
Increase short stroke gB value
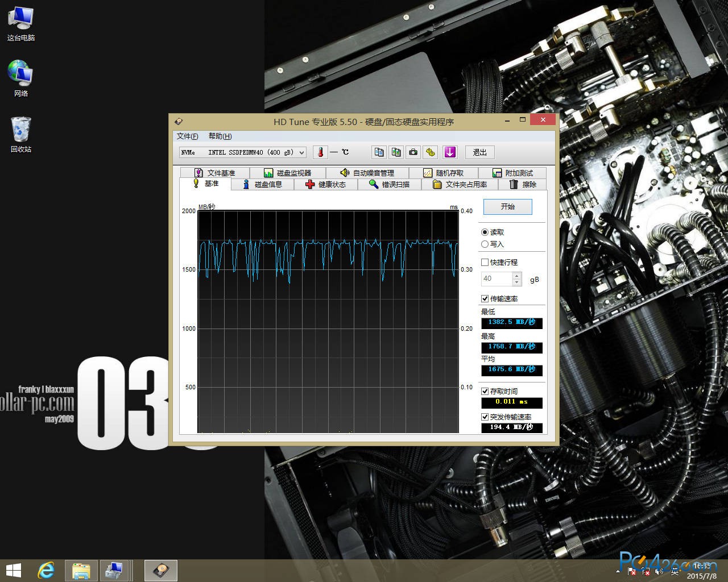(517, 276)
